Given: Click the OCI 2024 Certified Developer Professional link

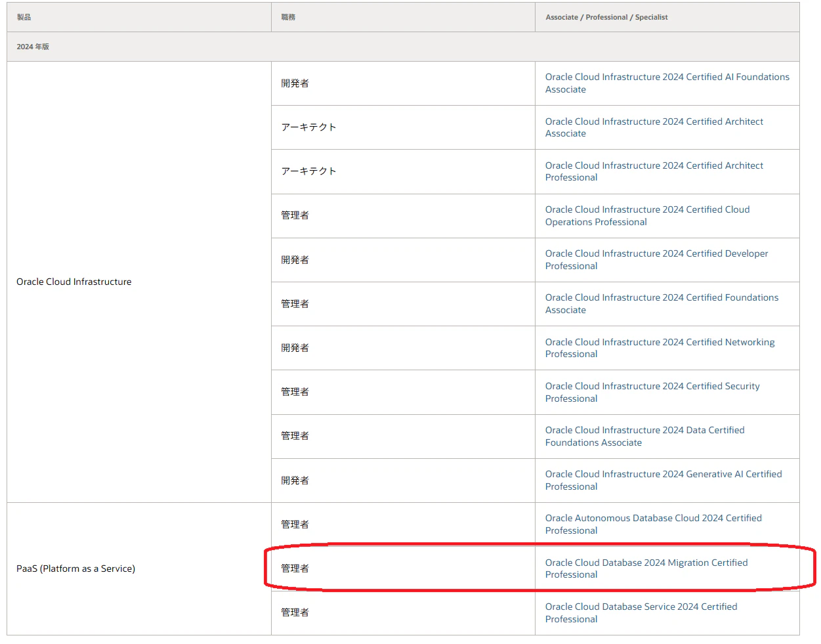Looking at the screenshot, I should [x=656, y=259].
